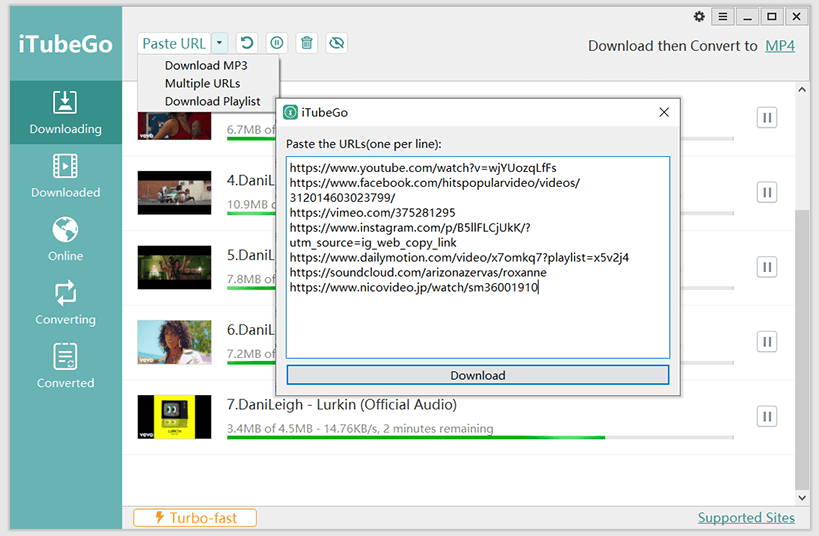
Task: Open the Downloaded section in sidebar
Action: point(65,176)
